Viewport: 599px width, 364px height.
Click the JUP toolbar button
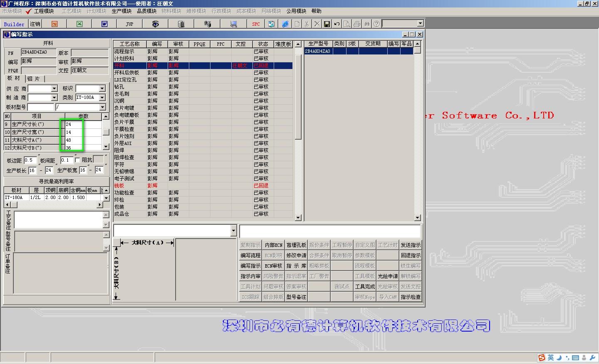point(129,24)
